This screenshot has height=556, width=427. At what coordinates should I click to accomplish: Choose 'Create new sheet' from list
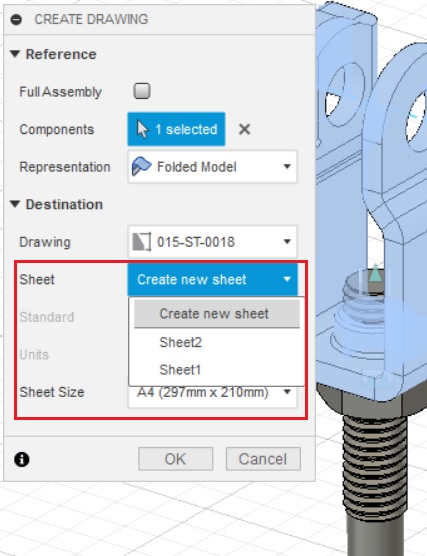217,313
